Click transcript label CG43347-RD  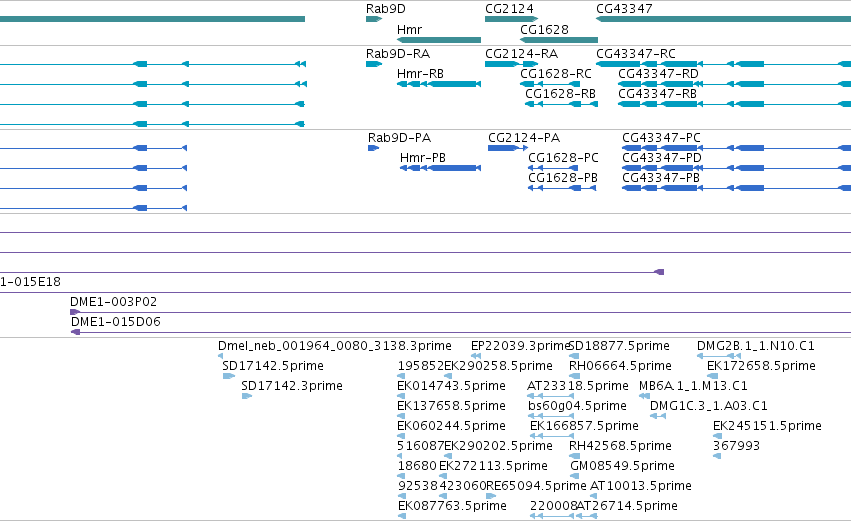[x=658, y=74]
